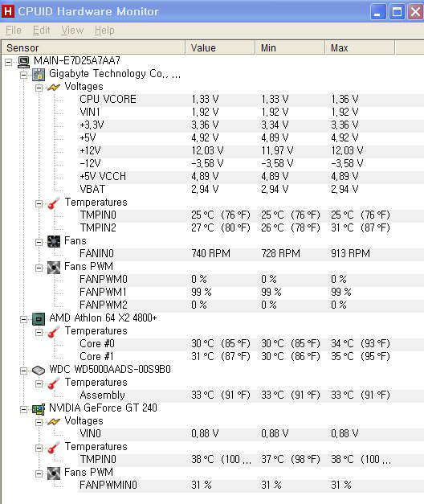Image resolution: width=424 pixels, height=504 pixels.
Task: Select the FANPWM2 row
Action: click(x=251, y=305)
